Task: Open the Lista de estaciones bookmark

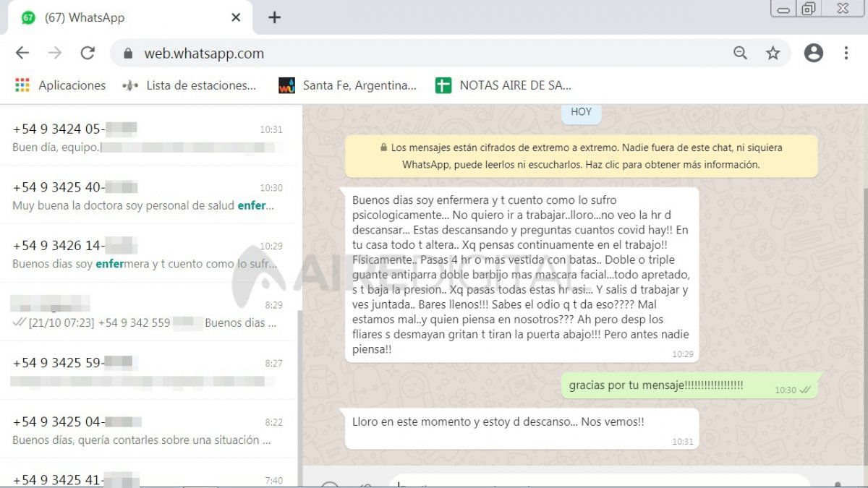Action: [x=190, y=85]
